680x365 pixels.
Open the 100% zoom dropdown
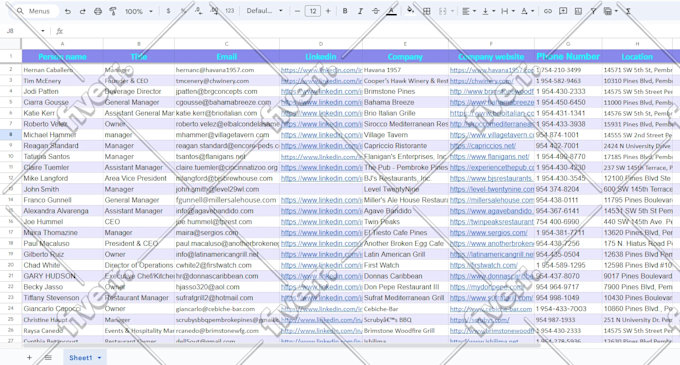pos(139,11)
